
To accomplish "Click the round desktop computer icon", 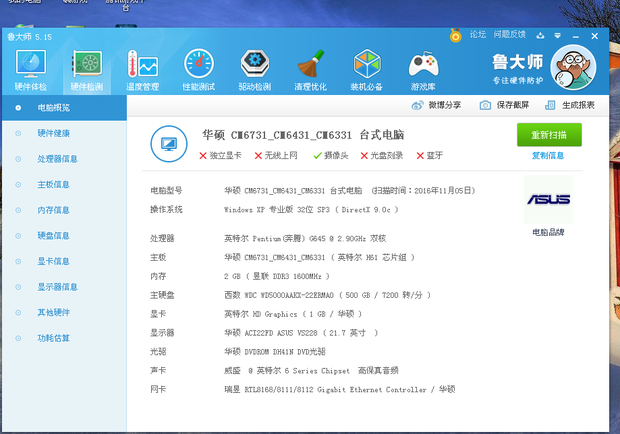I will tap(169, 144).
